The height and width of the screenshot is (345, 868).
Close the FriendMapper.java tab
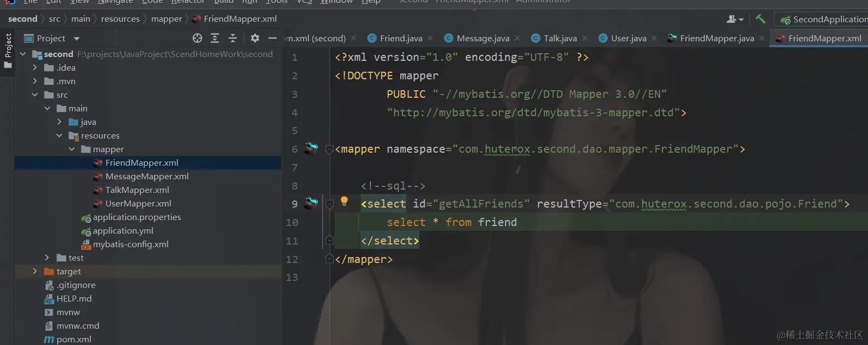tap(762, 38)
